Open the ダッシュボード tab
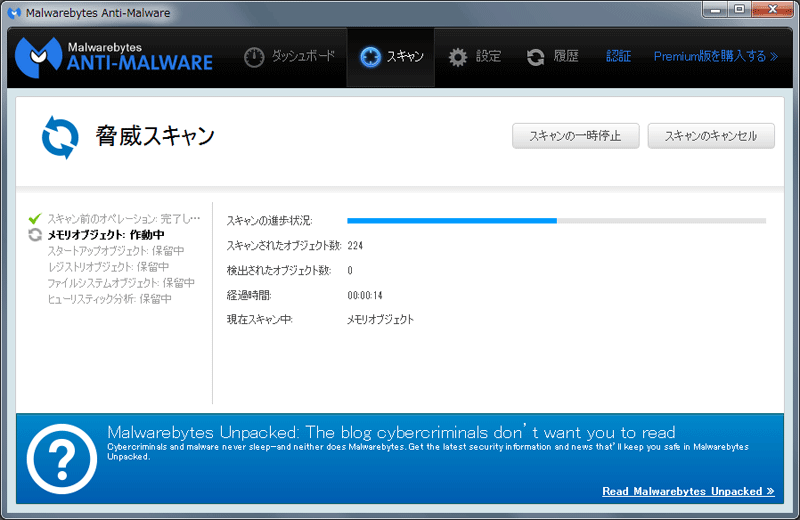This screenshot has width=800, height=520. click(x=289, y=57)
